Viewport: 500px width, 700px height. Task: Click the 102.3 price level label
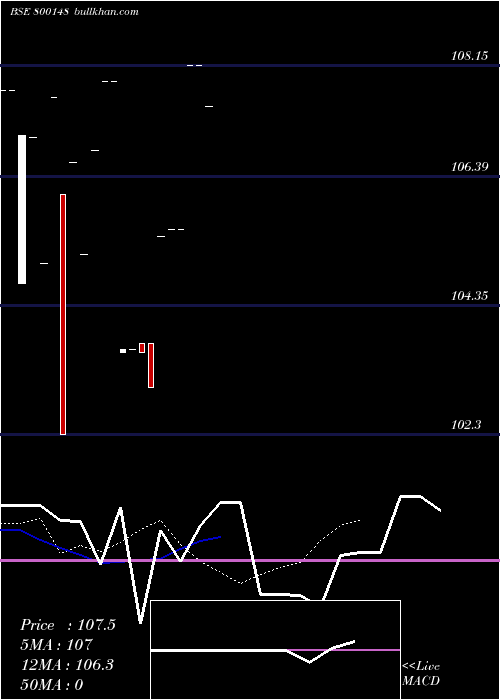click(x=466, y=425)
